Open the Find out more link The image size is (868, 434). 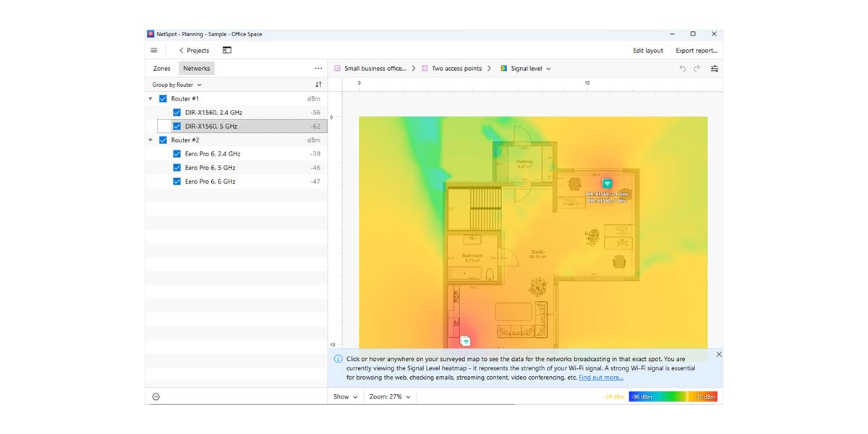601,378
